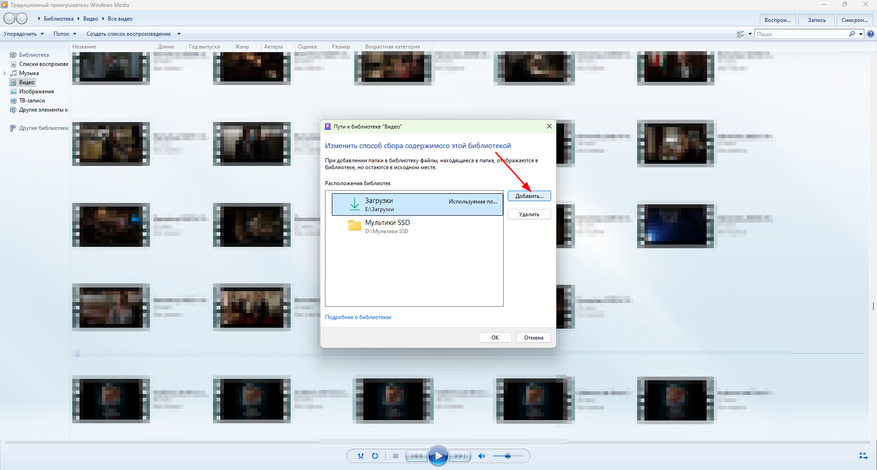Turn on shuffle in playback controls
The image size is (877, 470).
pyautogui.click(x=361, y=456)
